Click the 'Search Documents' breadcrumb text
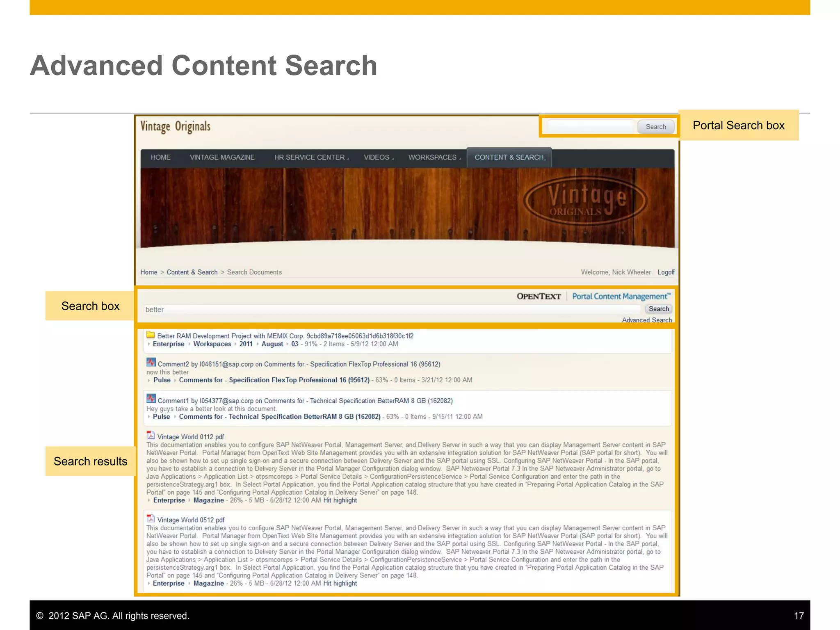This screenshot has height=630, width=840. tap(254, 272)
